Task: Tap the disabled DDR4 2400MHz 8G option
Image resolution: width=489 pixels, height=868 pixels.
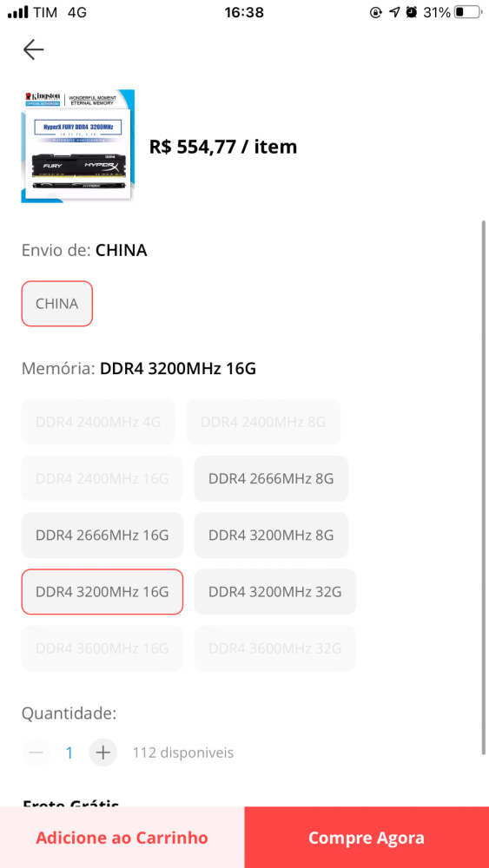Action: [x=263, y=422]
